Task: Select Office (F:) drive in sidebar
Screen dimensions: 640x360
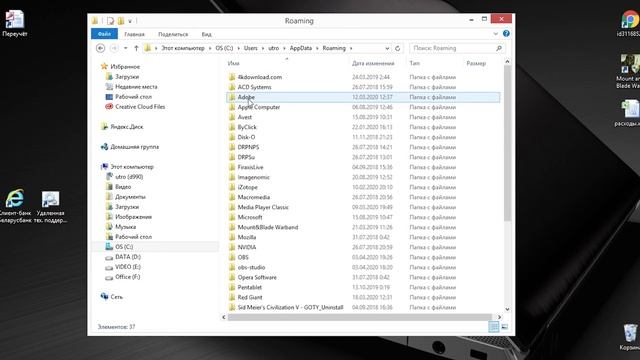Action: (x=127, y=277)
